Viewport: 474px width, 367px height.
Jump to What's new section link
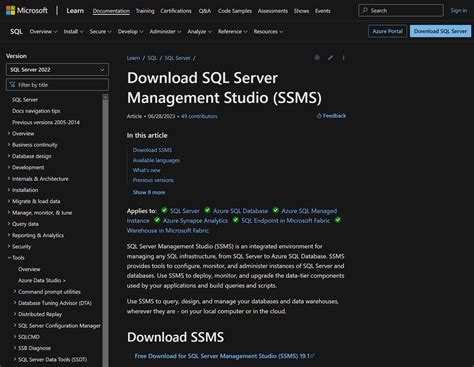click(146, 170)
